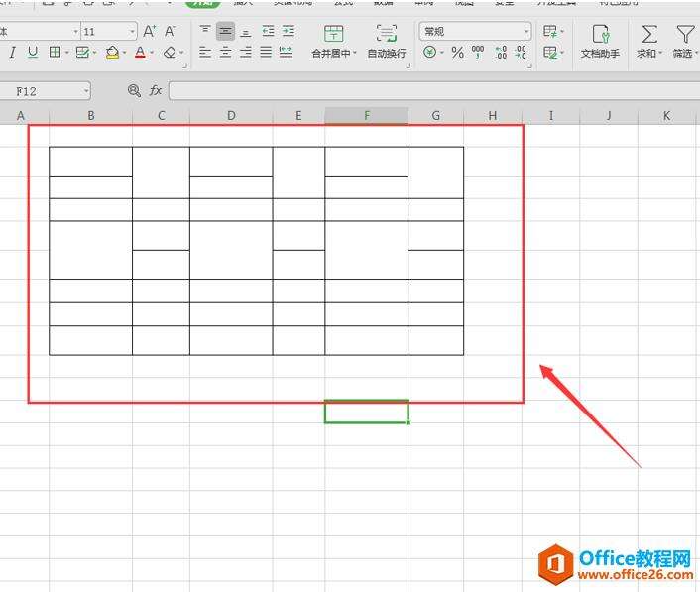
Task: Toggle italic formatting
Action: [13, 52]
